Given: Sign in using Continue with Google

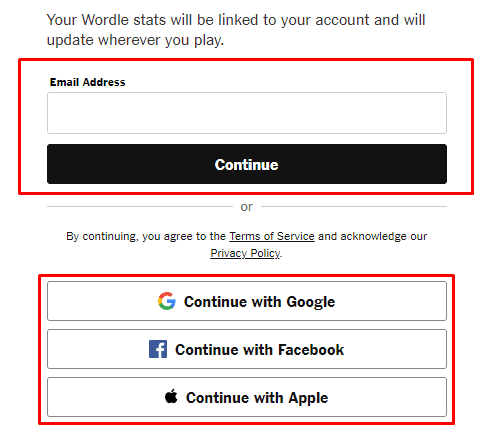Looking at the screenshot, I should tap(247, 301).
